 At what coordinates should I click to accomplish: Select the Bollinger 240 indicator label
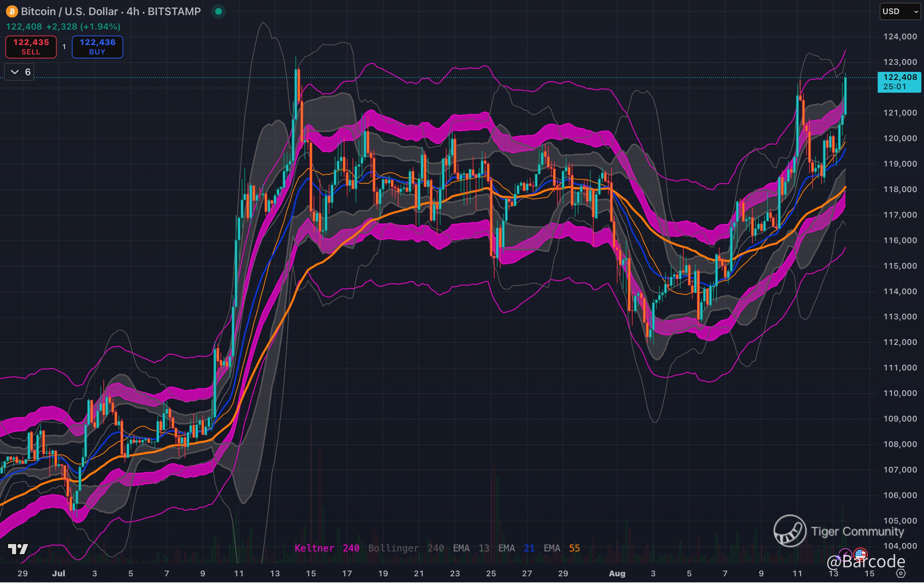click(x=406, y=548)
